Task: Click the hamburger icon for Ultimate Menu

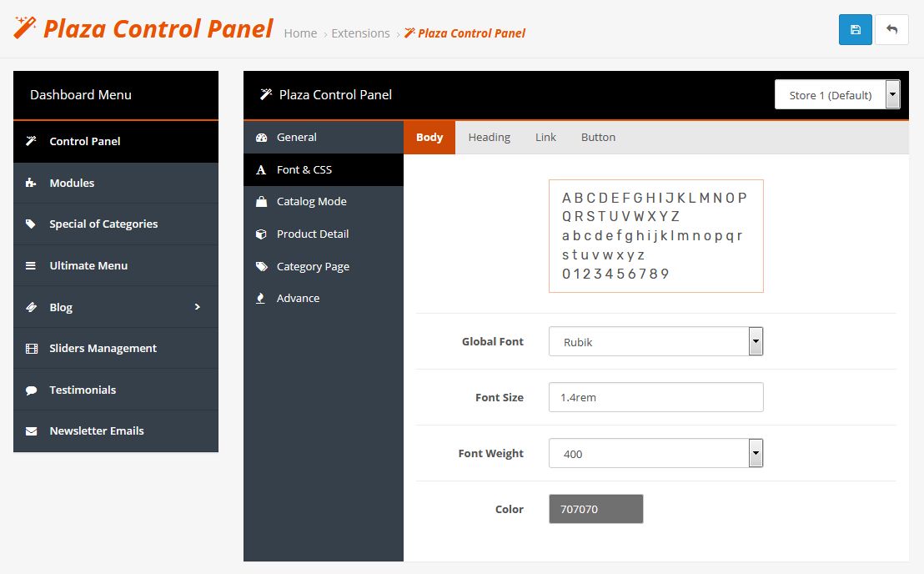Action: pyautogui.click(x=31, y=266)
